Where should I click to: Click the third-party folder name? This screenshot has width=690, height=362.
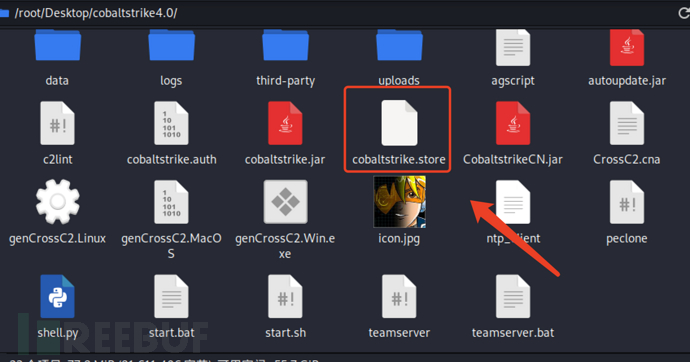tap(286, 81)
